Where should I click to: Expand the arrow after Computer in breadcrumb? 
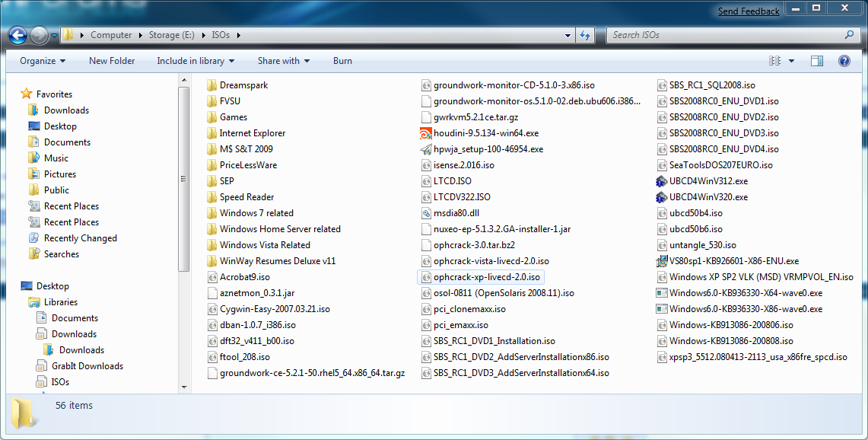[x=141, y=35]
